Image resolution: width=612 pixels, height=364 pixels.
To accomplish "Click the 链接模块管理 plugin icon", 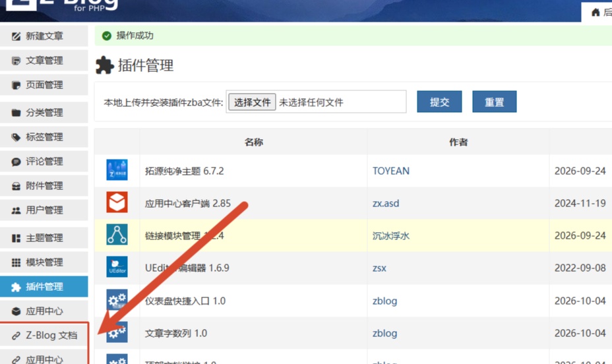I will pos(117,235).
